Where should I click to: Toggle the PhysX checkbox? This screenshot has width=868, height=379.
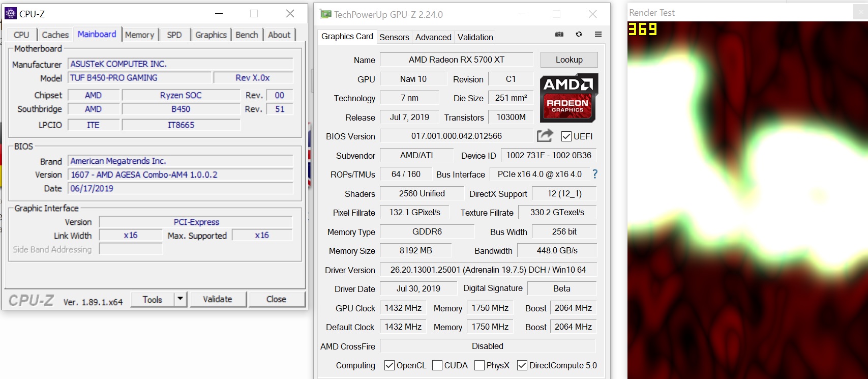pos(479,365)
